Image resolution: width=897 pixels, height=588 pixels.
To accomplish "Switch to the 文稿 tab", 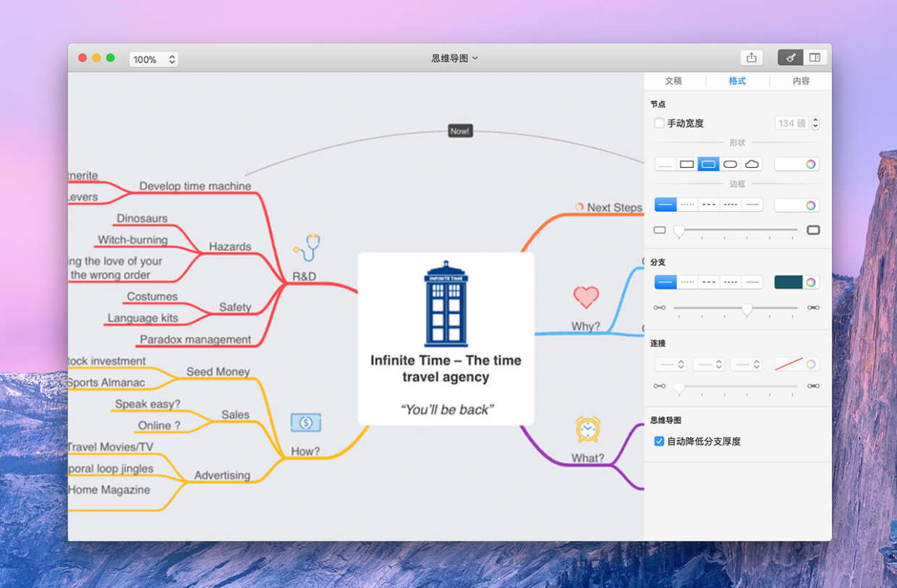I will [673, 81].
